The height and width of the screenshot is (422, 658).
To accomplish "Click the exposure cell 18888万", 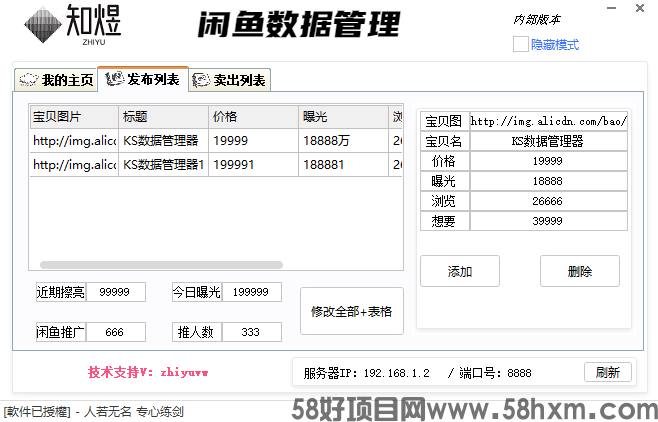I will pyautogui.click(x=343, y=141).
